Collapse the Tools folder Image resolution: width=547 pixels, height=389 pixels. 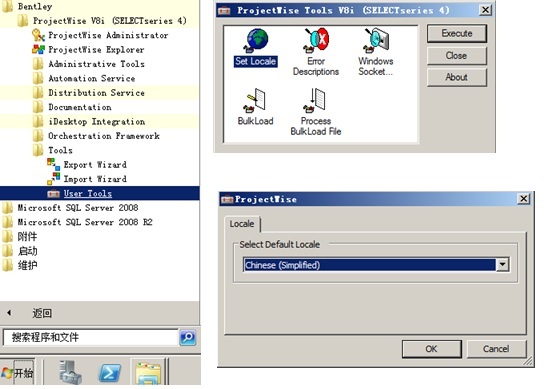pyautogui.click(x=53, y=150)
